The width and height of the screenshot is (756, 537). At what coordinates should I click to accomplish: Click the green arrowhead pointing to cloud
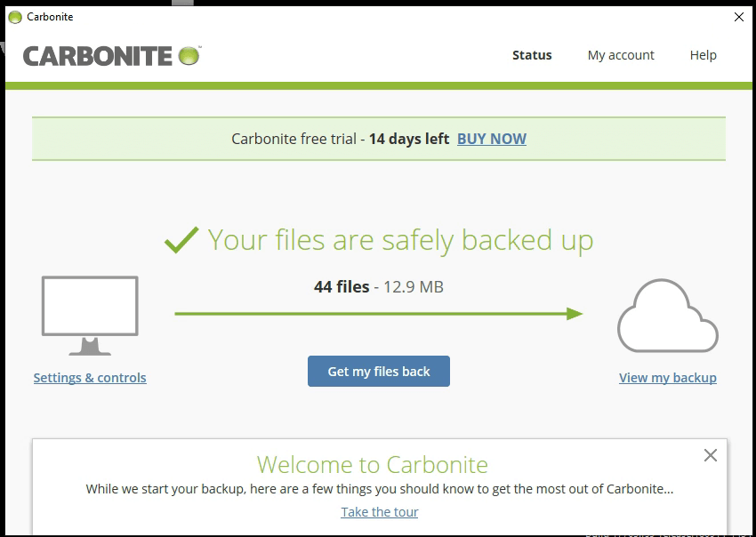coord(574,314)
